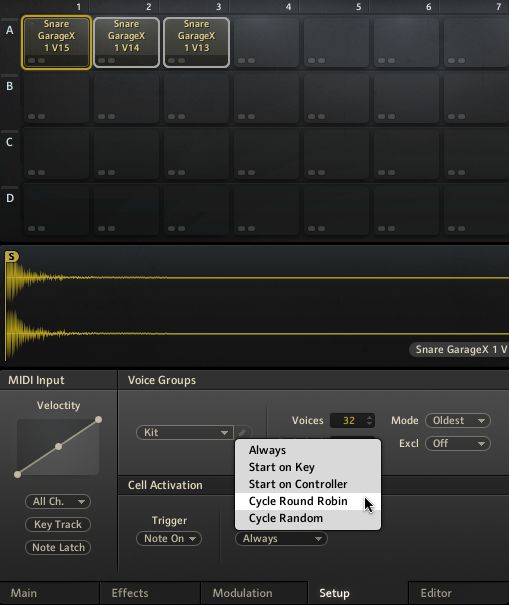Toggle the Note Latch button

coord(58,547)
